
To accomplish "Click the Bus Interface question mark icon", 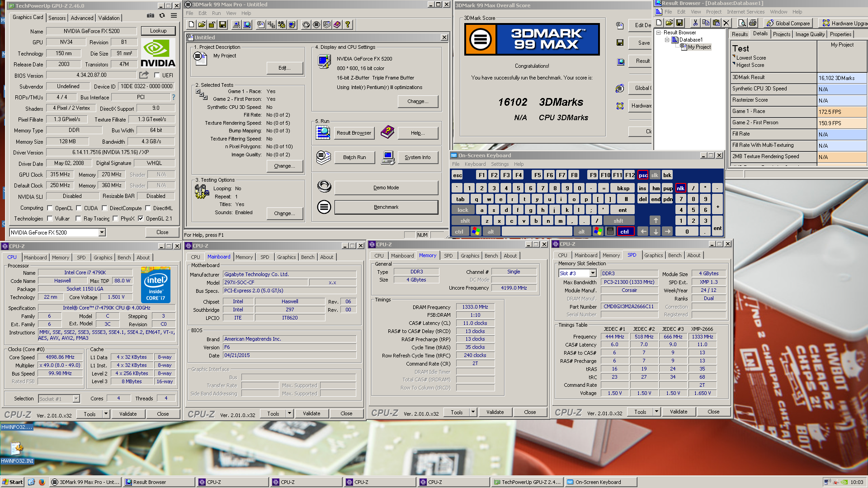I will click(174, 97).
